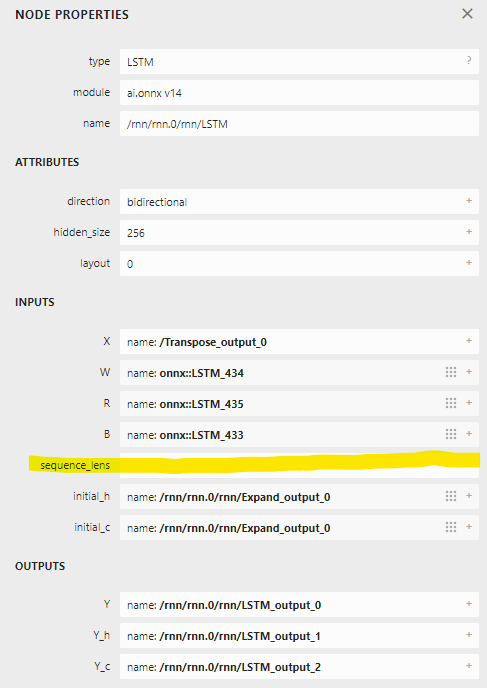Show tensor data grid for initial_h input
Viewport: 487px width, 688px height.
451,496
